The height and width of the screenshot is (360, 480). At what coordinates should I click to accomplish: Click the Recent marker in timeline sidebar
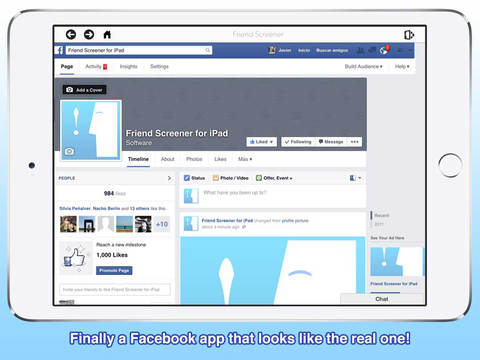click(x=382, y=215)
